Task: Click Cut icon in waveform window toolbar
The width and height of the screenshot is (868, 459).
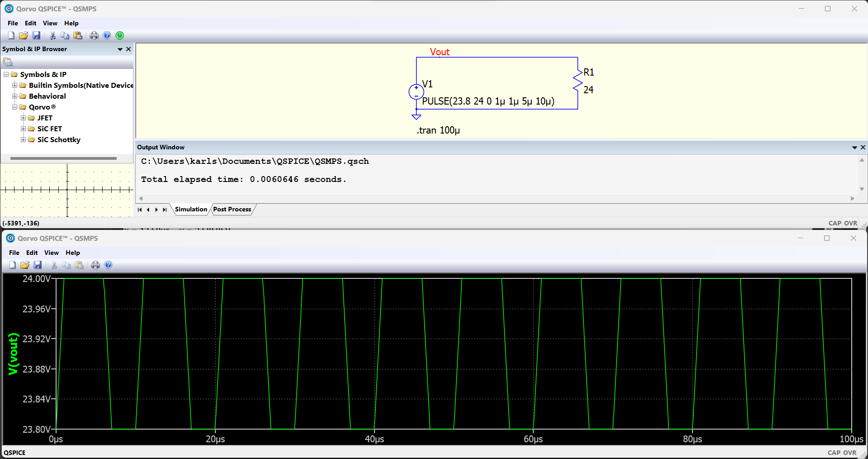Action: (x=54, y=265)
